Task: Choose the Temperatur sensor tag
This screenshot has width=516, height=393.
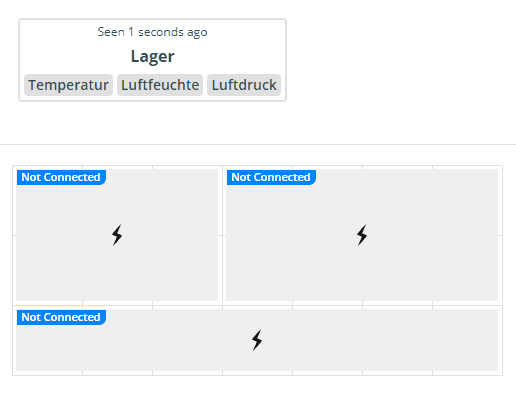Action: [68, 85]
